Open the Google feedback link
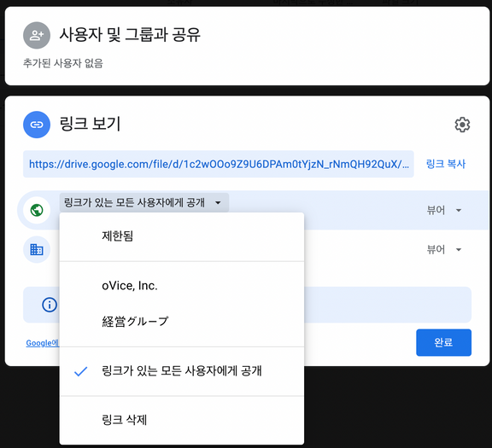The image size is (492, 448). (x=43, y=343)
